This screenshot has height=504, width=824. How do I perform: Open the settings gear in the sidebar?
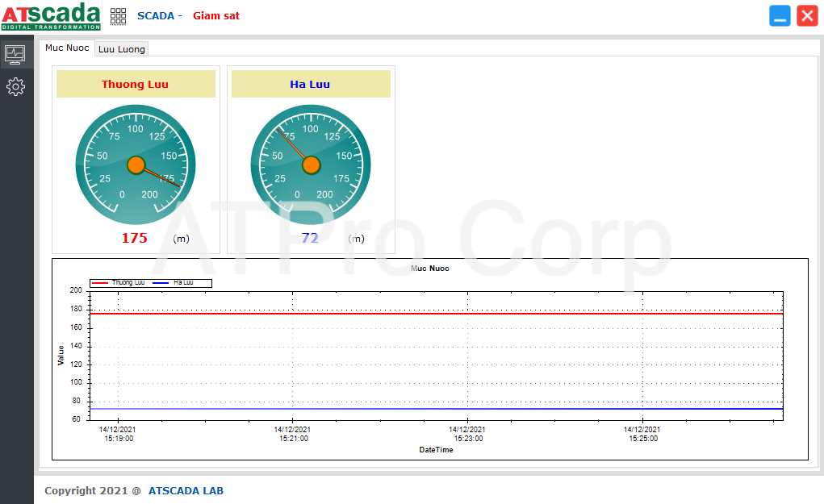[x=15, y=86]
